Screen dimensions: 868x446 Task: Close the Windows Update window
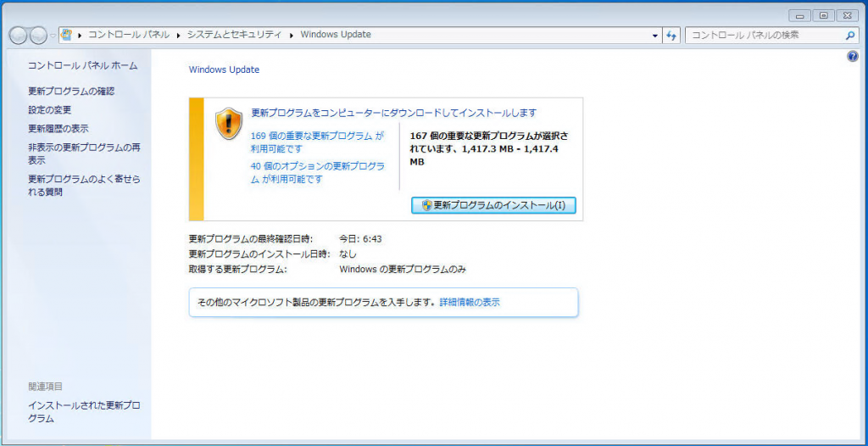pyautogui.click(x=848, y=15)
